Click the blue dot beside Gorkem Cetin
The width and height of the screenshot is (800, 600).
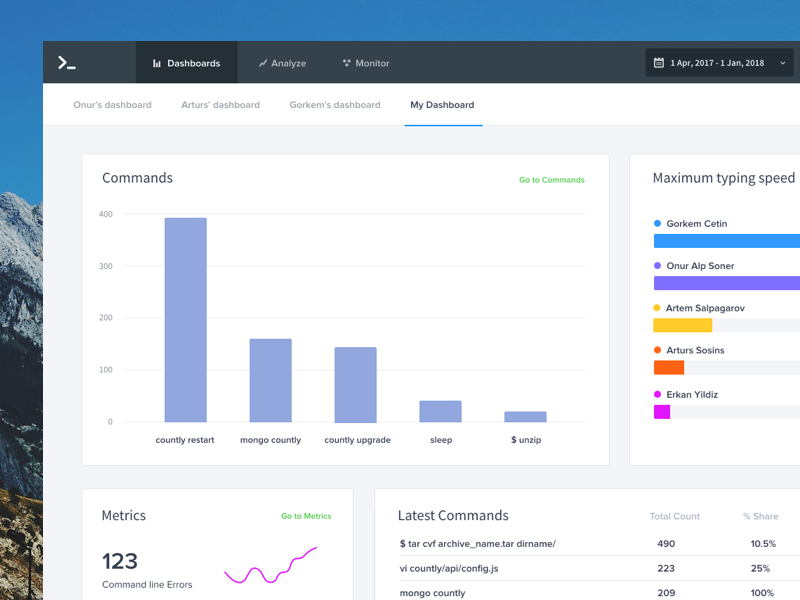pos(657,223)
